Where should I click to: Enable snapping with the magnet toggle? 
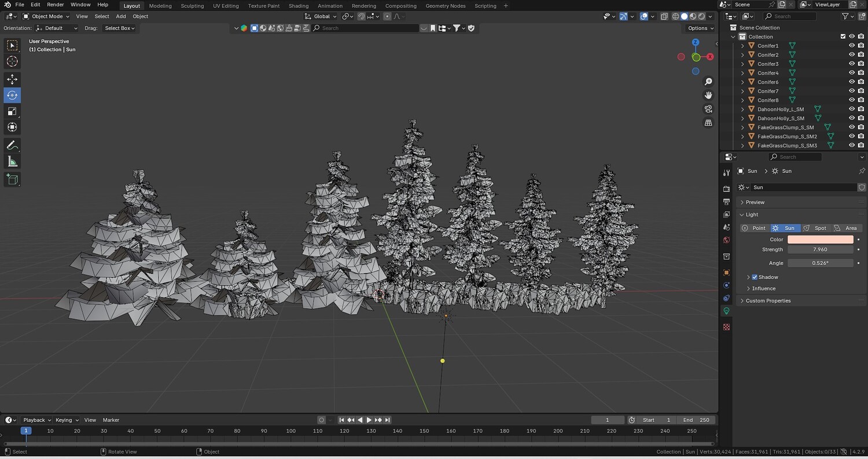pyautogui.click(x=361, y=16)
